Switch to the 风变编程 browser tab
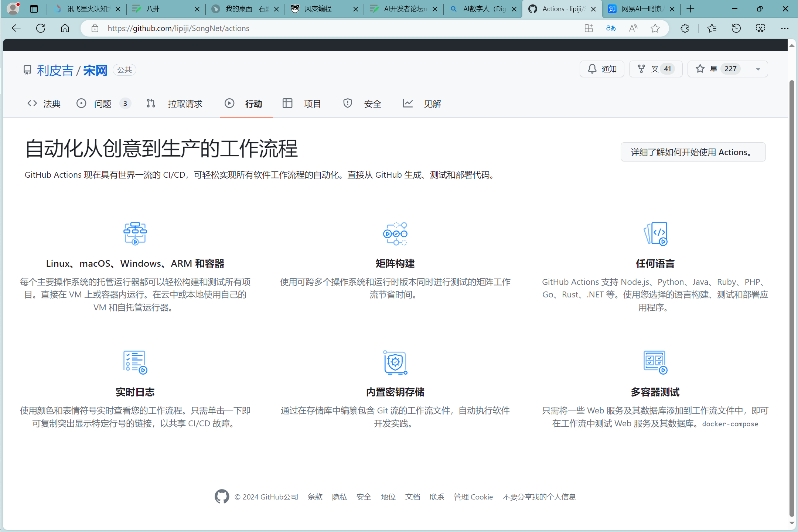 tap(325, 9)
